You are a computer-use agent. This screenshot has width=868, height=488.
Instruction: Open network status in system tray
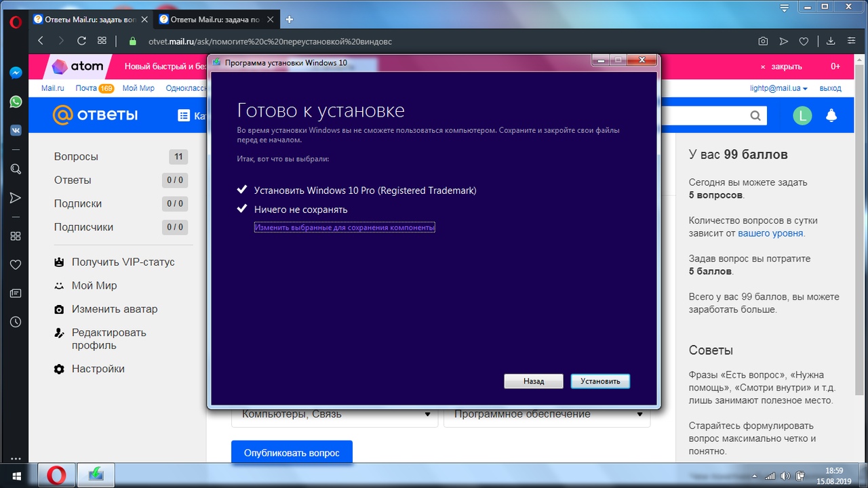770,476
